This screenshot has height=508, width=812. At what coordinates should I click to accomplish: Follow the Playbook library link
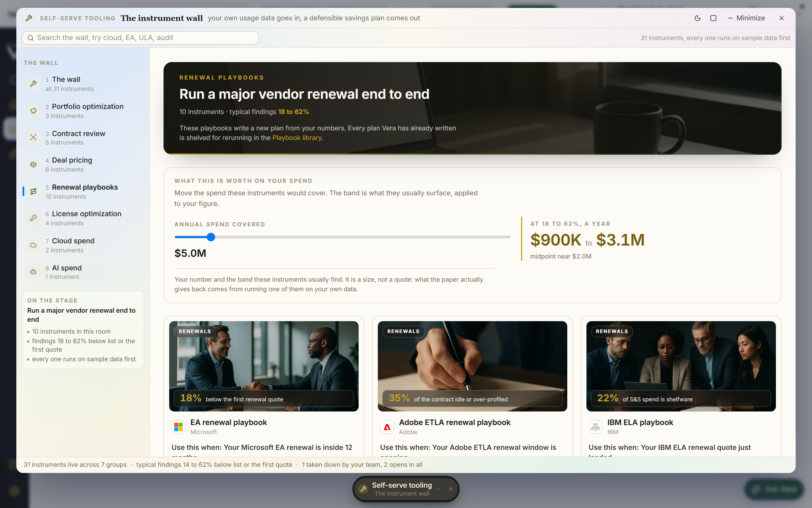(297, 138)
